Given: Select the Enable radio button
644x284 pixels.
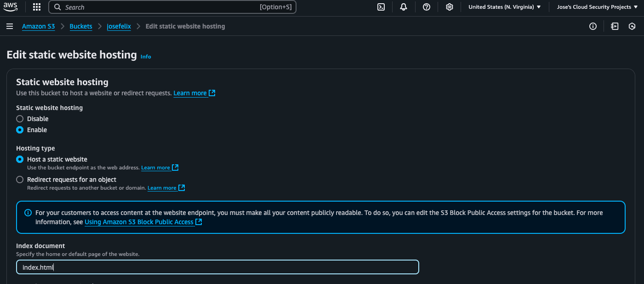Looking at the screenshot, I should (x=20, y=130).
